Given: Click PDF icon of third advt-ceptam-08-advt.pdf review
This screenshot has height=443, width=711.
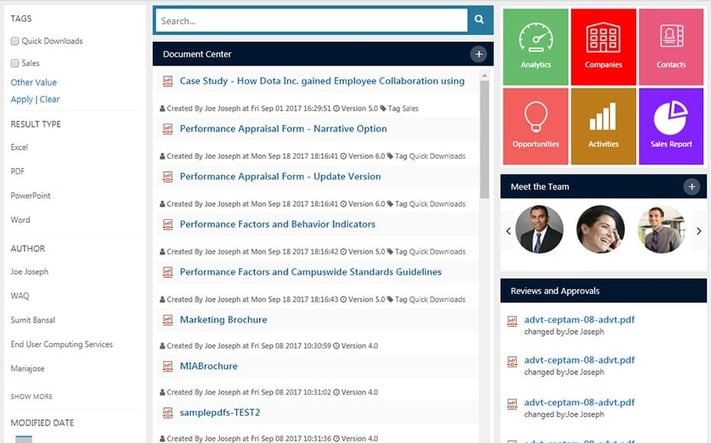Looking at the screenshot, I should tap(512, 404).
